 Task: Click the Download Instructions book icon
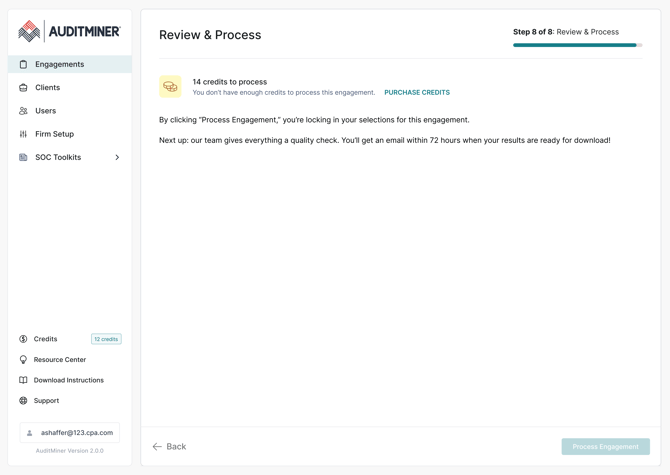point(23,380)
